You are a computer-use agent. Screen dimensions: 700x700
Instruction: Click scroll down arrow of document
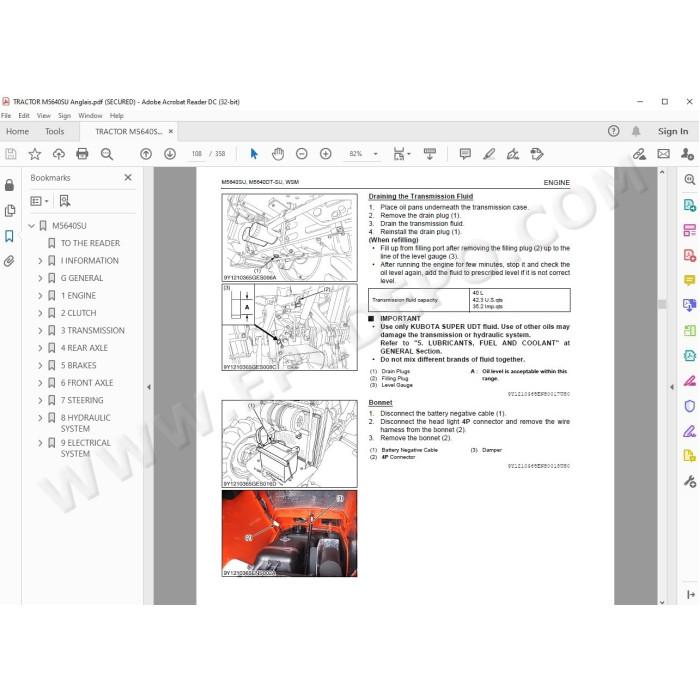click(662, 602)
